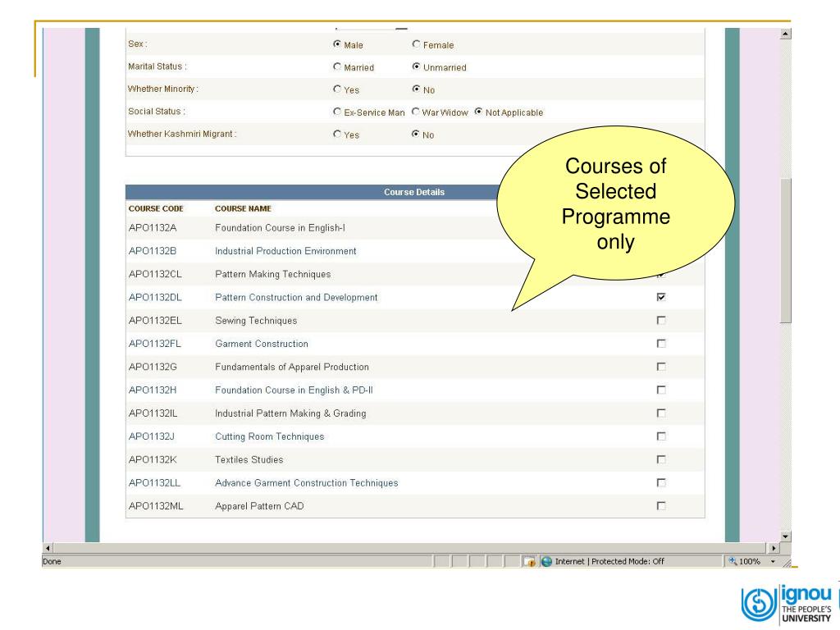
Task: Click the horizontal scrollbar track
Action: pyautogui.click(x=410, y=548)
